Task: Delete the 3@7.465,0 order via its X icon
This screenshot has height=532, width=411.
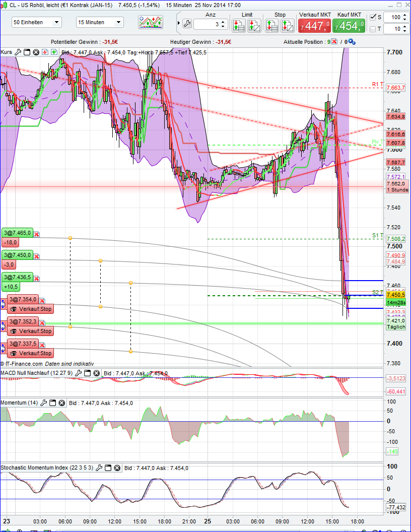Action: tap(36, 234)
